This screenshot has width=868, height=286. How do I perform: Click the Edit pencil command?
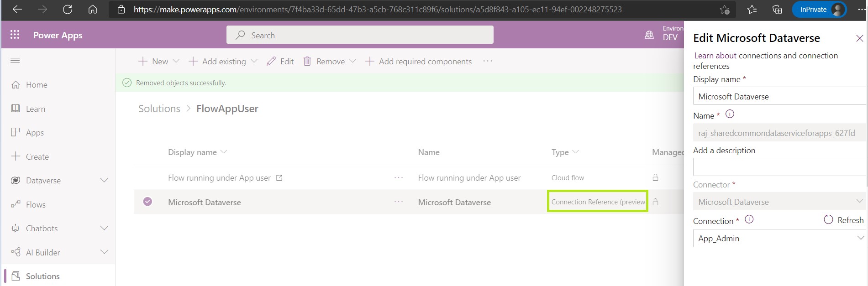tap(280, 61)
